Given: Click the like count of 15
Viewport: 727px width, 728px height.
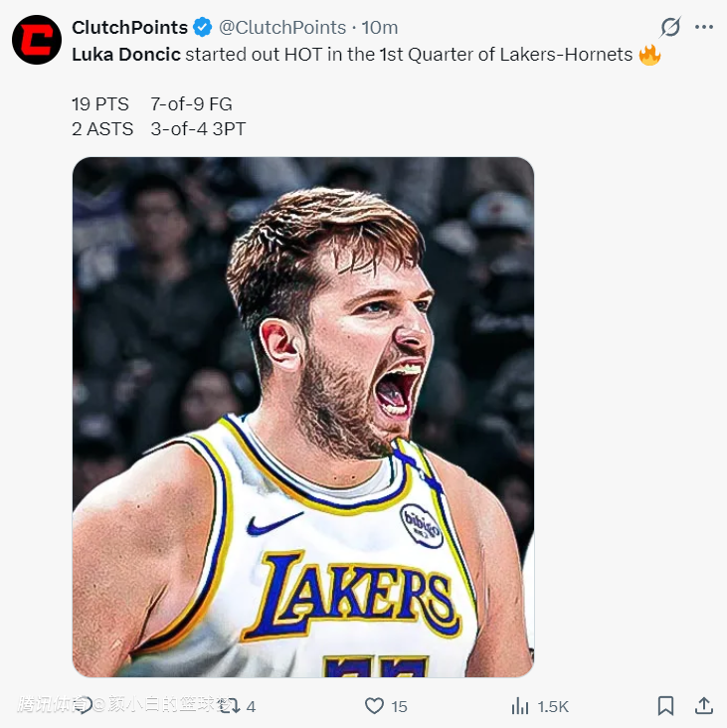Looking at the screenshot, I should click(x=399, y=706).
